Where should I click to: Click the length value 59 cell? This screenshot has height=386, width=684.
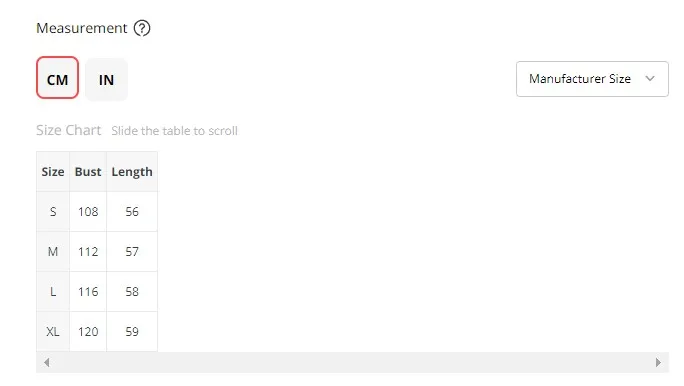click(x=132, y=331)
